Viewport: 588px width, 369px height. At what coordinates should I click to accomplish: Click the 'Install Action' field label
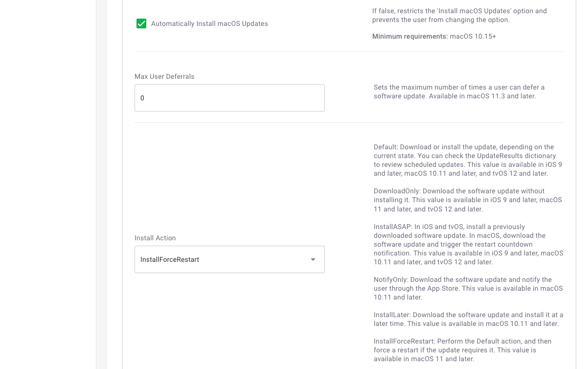(155, 238)
